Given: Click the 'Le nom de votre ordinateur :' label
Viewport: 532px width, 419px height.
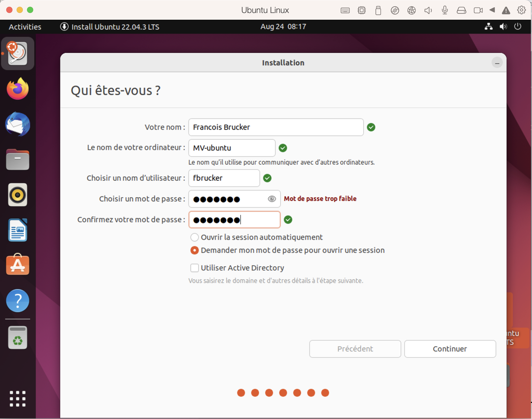Looking at the screenshot, I should [x=136, y=147].
